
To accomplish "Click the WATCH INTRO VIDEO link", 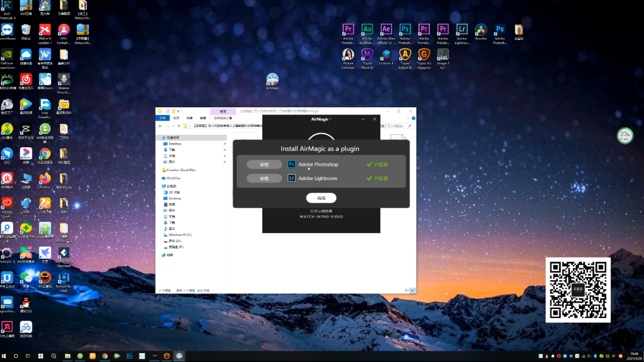I will [x=321, y=216].
